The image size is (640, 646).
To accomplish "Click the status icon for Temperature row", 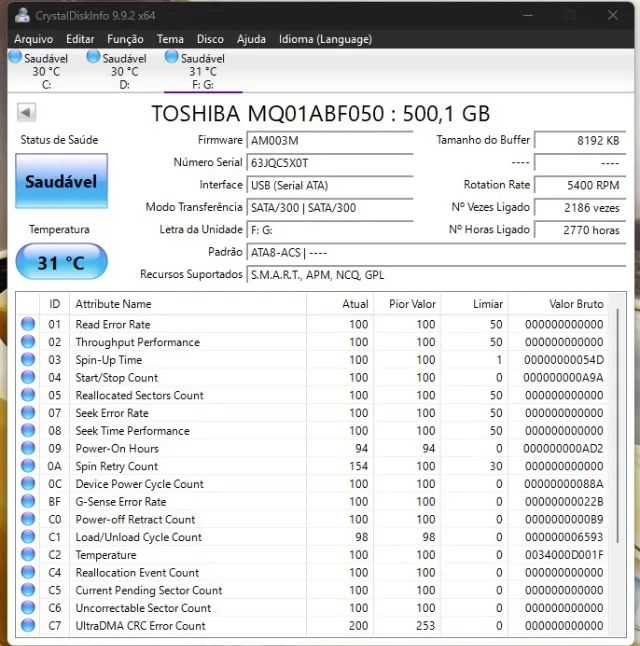I will pos(28,554).
